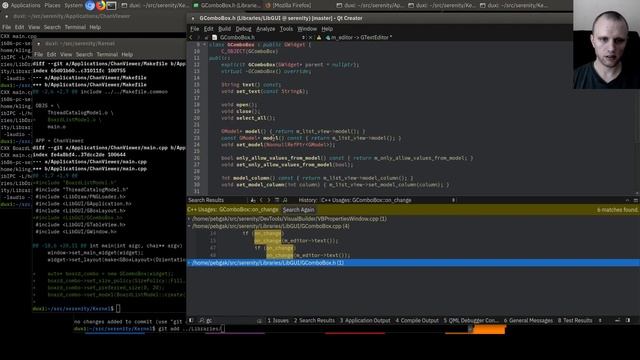
Task: Open the 4 Compile Output pane
Action: point(417,320)
